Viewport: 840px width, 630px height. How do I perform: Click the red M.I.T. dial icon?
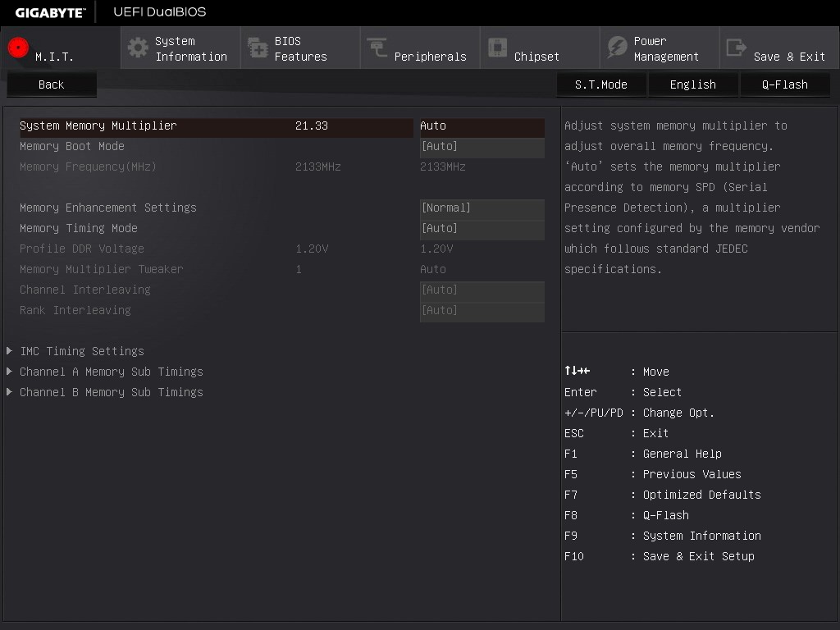point(18,48)
